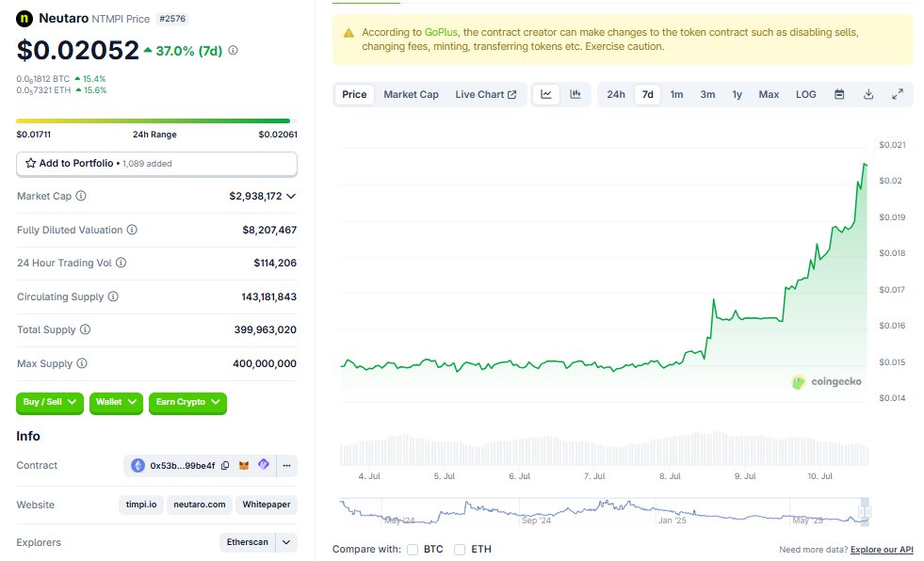
Task: Click the Max Supply info icon
Action: coord(82,363)
